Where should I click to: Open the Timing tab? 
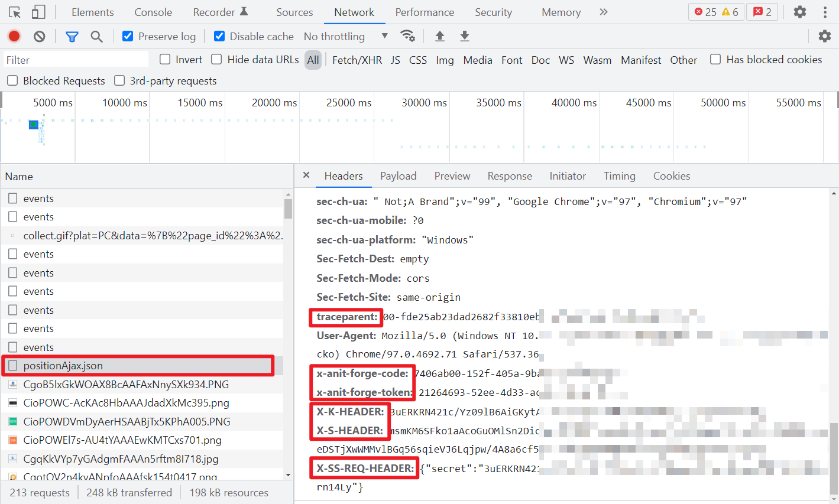[x=620, y=175]
